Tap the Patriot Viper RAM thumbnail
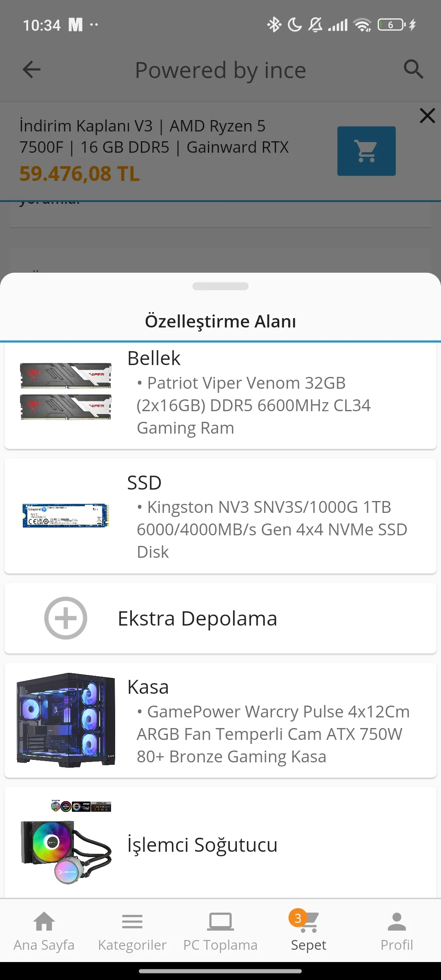The width and height of the screenshot is (441, 980). click(66, 391)
